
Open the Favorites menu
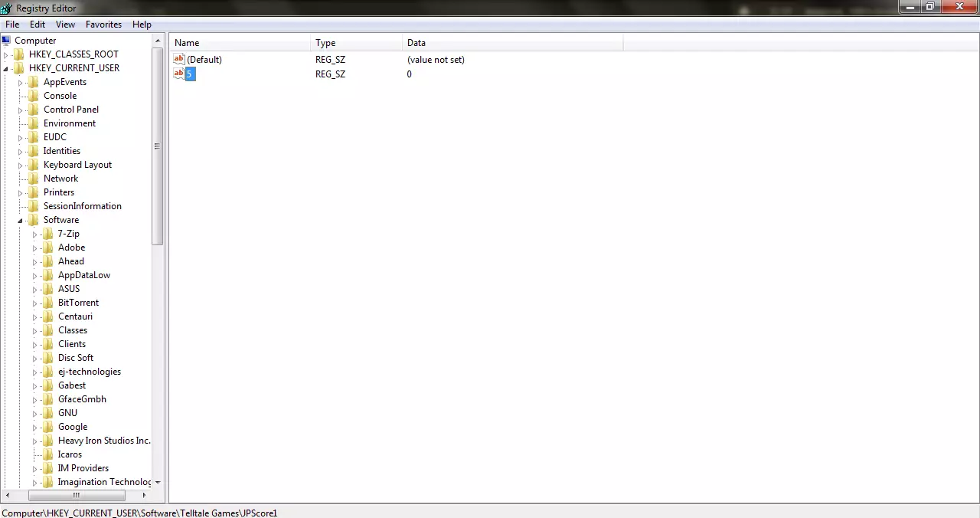tap(103, 25)
